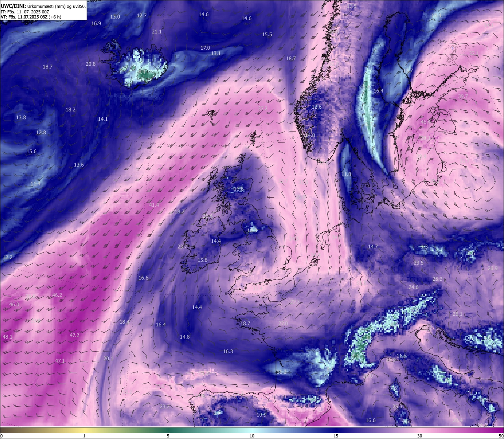Click the 10.9 value over Spain

click(x=261, y=415)
